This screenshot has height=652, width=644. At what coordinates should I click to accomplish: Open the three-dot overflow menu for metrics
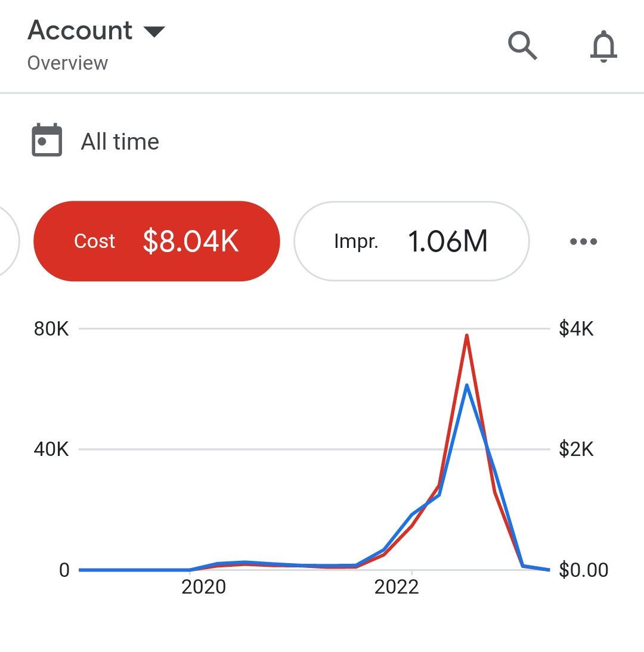[x=583, y=241]
